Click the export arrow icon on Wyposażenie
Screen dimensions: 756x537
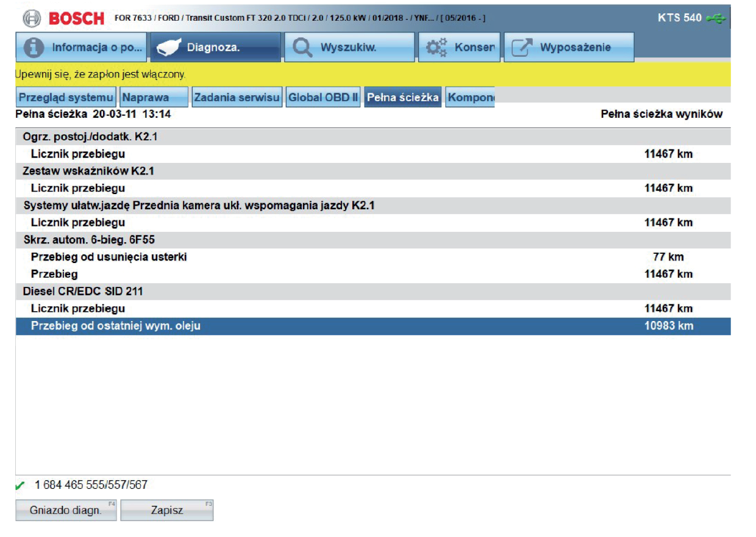(x=522, y=48)
